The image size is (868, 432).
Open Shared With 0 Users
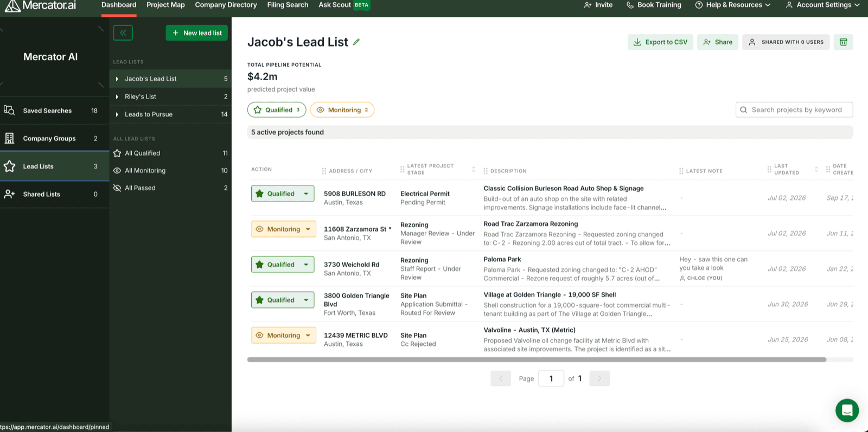(786, 42)
